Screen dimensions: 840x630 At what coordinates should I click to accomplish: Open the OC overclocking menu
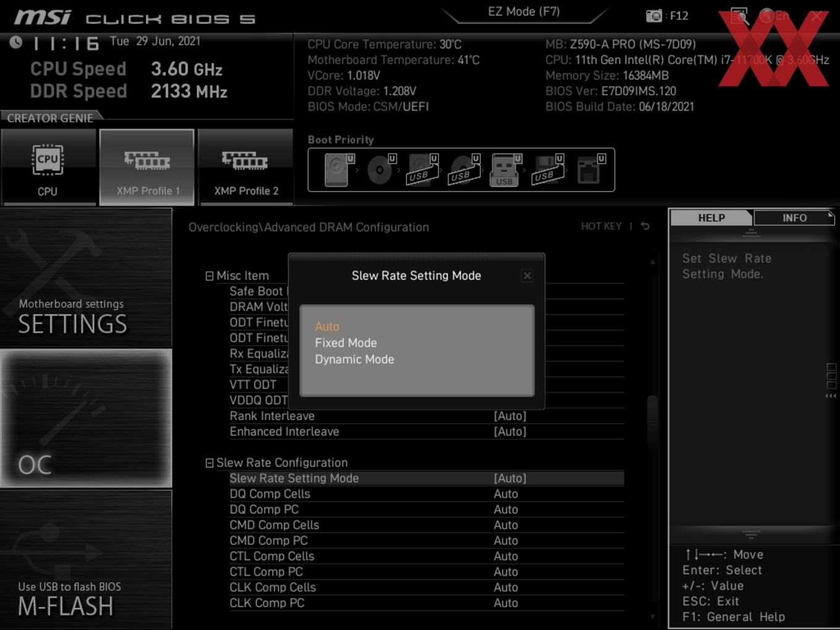click(x=86, y=418)
